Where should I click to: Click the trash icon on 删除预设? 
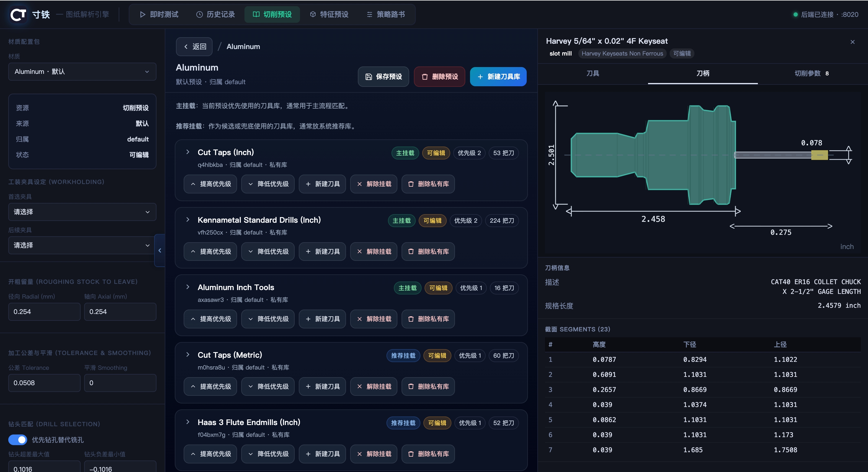[425, 77]
